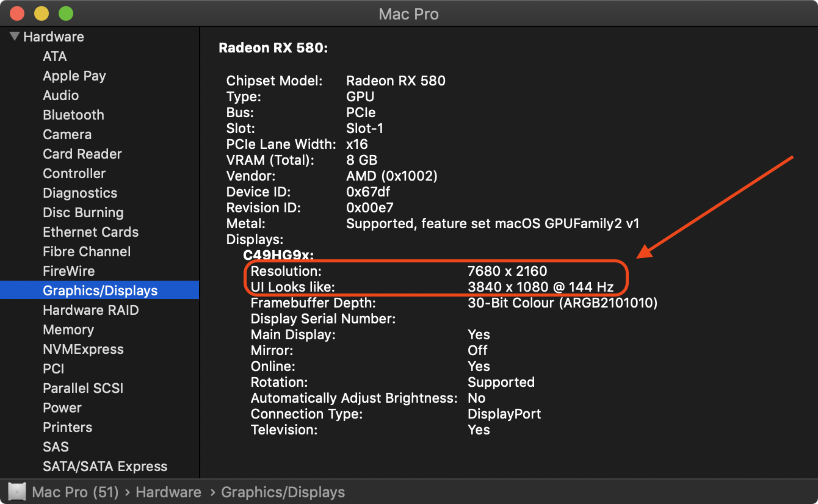Click the Display Serial Number label
The image size is (818, 504).
click(x=324, y=319)
